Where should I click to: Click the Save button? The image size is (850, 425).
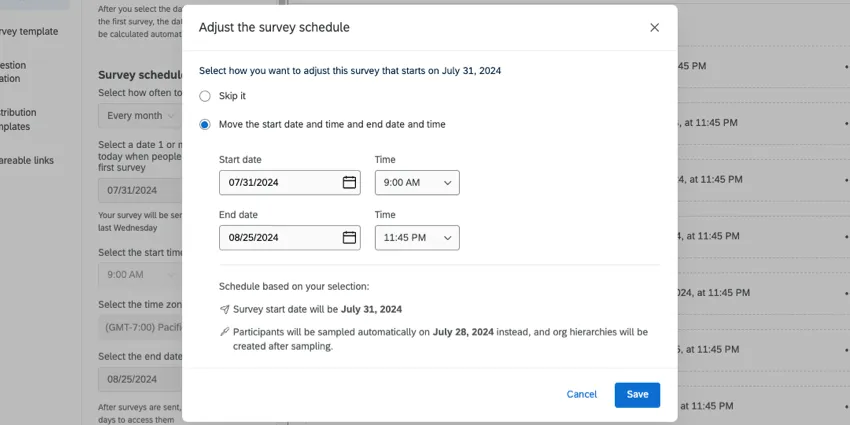(x=637, y=394)
